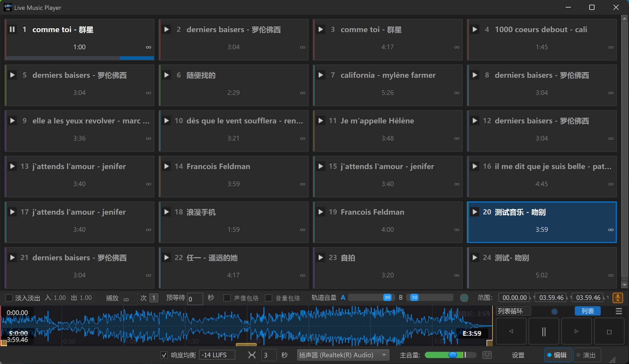
Task: Play track 4 1000 coeurs debout
Action: pos(475,29)
